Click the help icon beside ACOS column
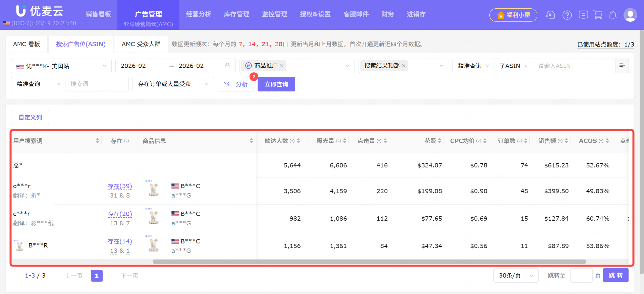Viewport: 644px width, 294px height. click(601, 141)
